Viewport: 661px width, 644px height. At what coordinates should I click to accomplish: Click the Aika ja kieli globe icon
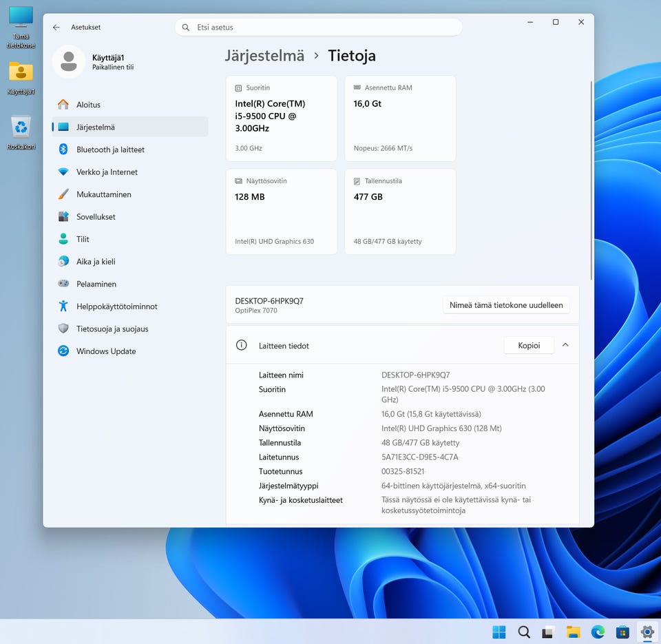(x=63, y=262)
